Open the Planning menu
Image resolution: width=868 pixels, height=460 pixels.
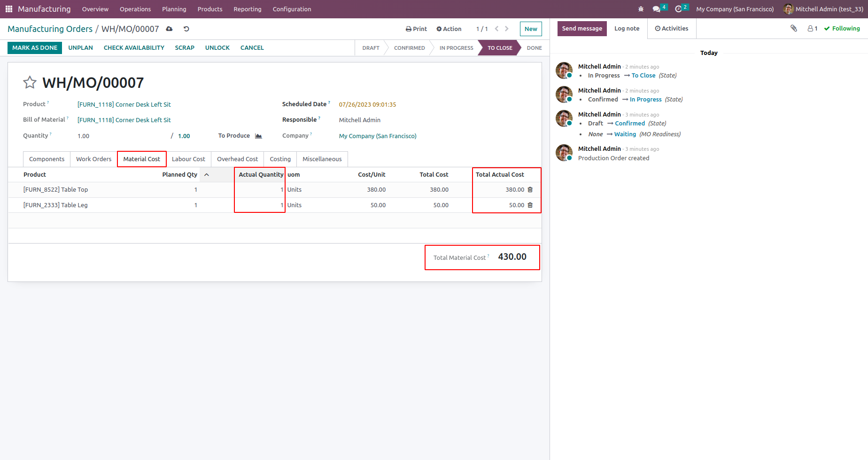point(174,9)
